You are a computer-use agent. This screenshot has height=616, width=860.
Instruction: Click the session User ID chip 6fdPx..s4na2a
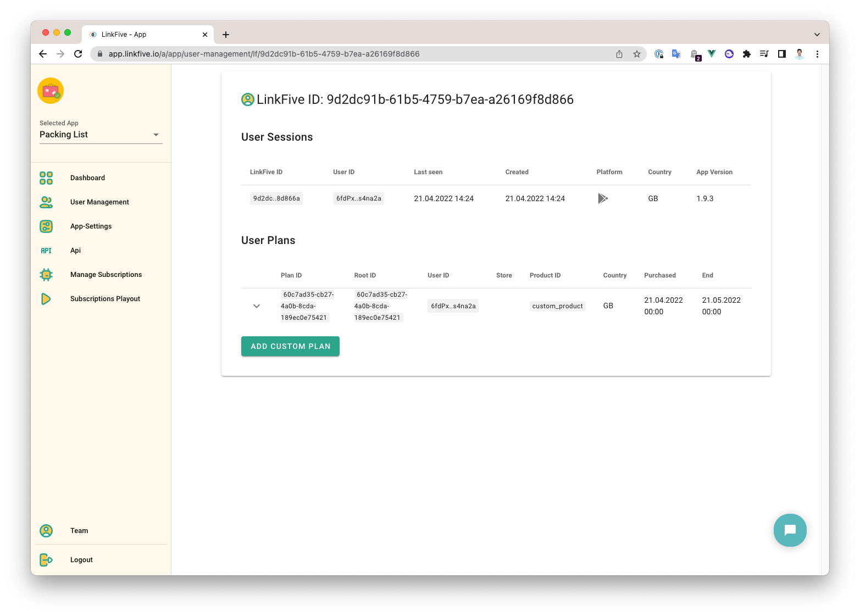(x=358, y=198)
